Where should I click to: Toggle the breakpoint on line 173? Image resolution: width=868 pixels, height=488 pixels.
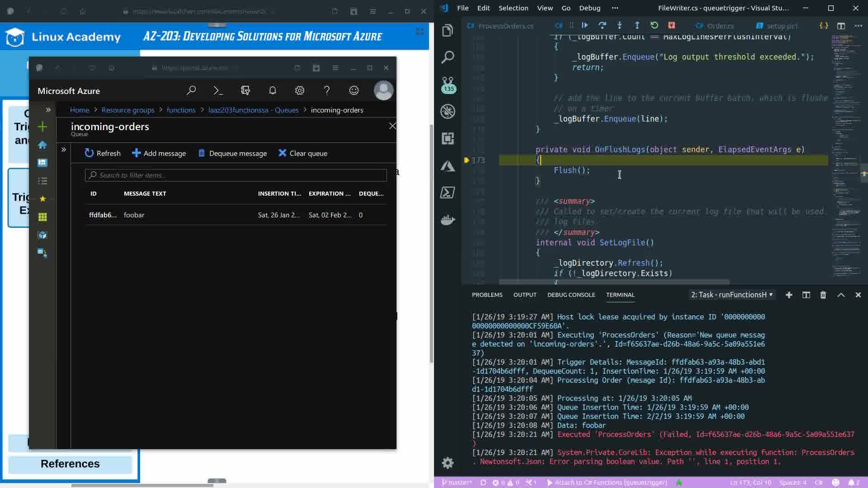point(467,160)
